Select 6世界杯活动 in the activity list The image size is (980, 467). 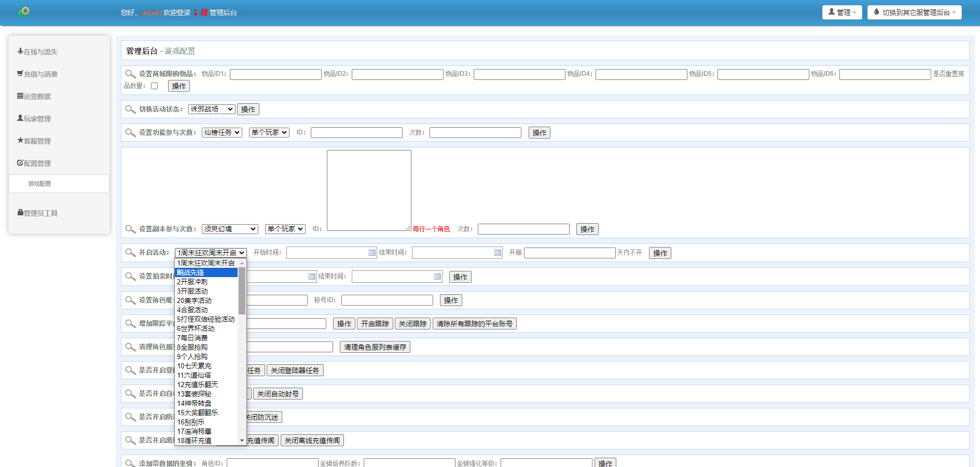pos(196,328)
